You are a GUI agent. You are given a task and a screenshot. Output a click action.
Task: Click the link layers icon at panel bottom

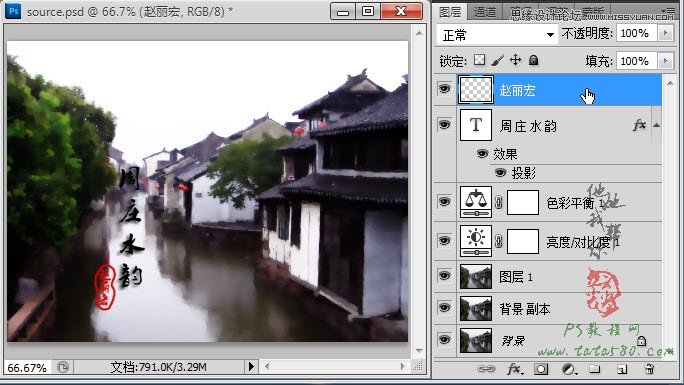tap(486, 369)
